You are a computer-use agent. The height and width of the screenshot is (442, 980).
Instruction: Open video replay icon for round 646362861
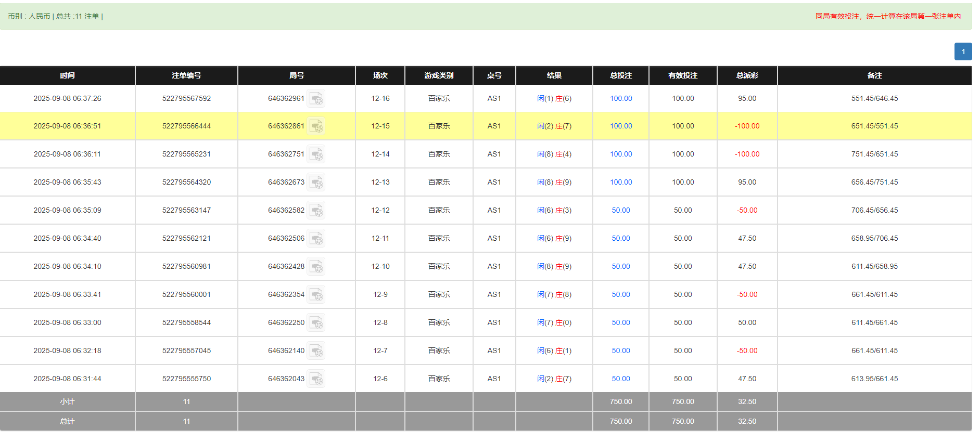(316, 126)
